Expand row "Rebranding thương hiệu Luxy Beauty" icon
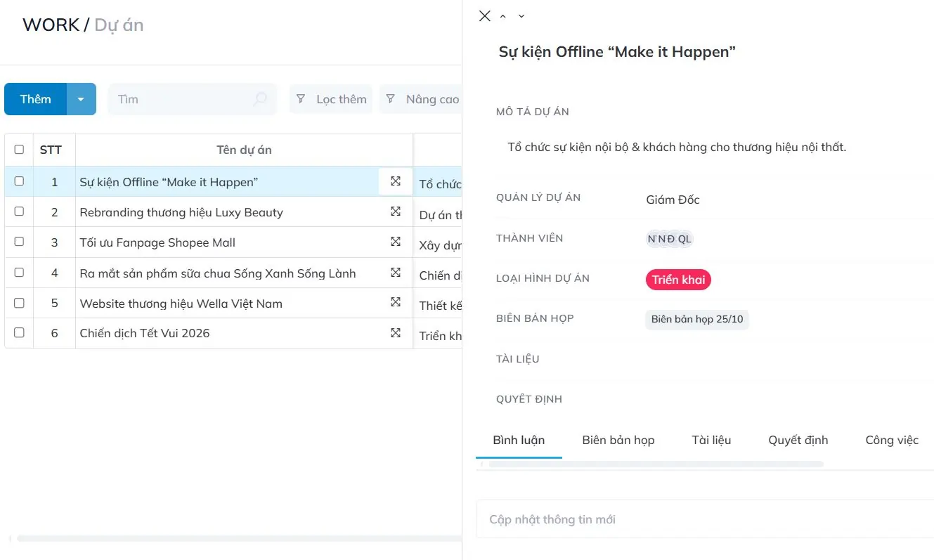Image resolution: width=934 pixels, height=560 pixels. (396, 211)
